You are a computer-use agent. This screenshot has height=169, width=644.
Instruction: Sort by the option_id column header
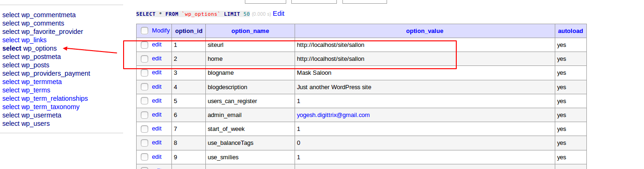tap(189, 31)
